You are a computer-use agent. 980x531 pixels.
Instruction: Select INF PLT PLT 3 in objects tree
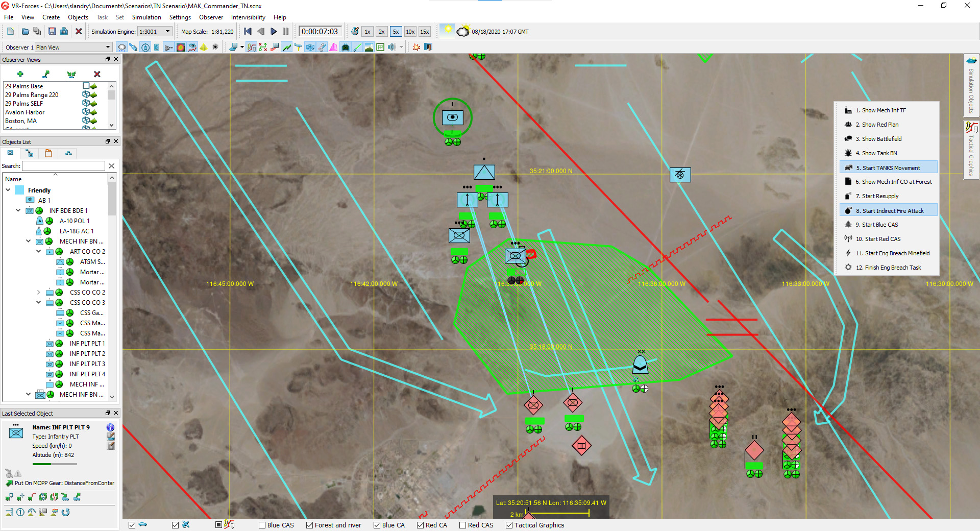point(87,364)
